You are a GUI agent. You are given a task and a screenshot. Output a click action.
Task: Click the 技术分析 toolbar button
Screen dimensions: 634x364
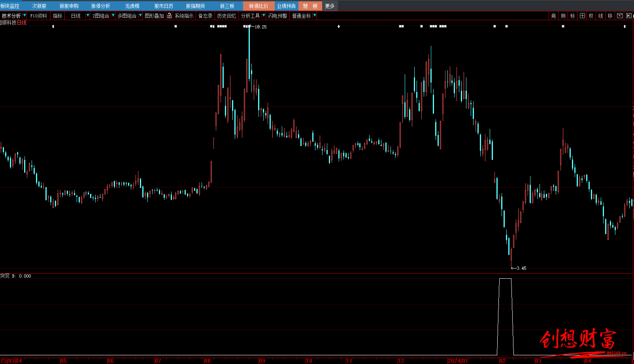(11, 16)
